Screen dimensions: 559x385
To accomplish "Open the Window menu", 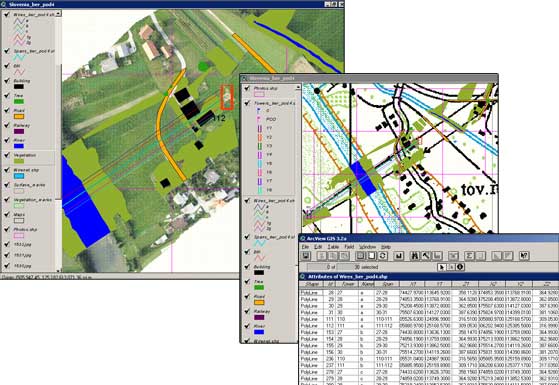I will click(367, 247).
